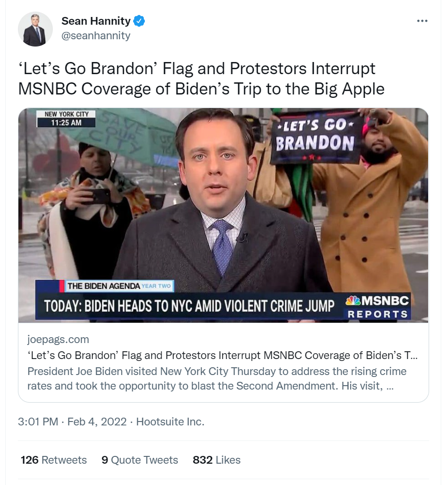Viewport: 448px width, 485px height.
Task: View the 9 Quote Tweets
Action: coord(139,460)
